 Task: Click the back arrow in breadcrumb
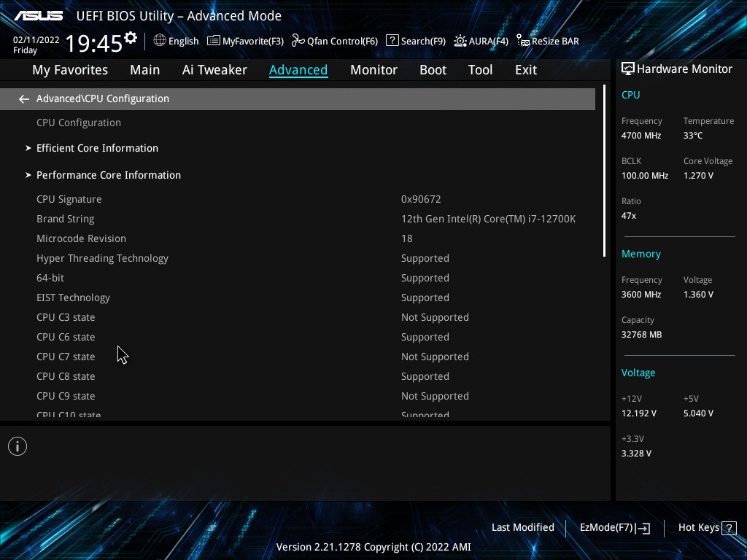pos(24,99)
